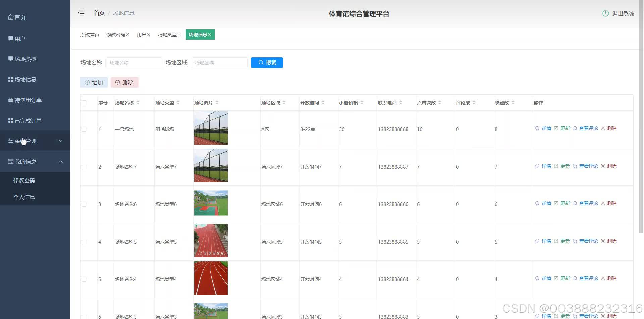This screenshot has width=644, height=319.
Task: Click the power icon beside 退出系统
Action: pyautogui.click(x=605, y=13)
